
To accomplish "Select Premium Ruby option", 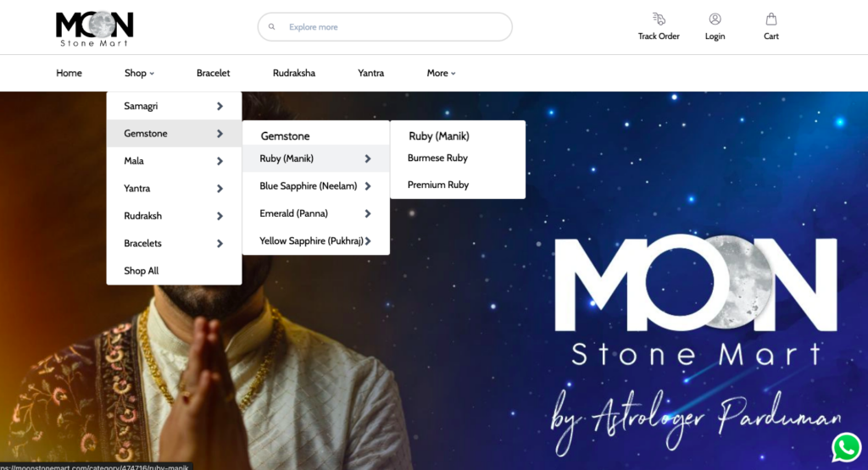I will click(438, 185).
